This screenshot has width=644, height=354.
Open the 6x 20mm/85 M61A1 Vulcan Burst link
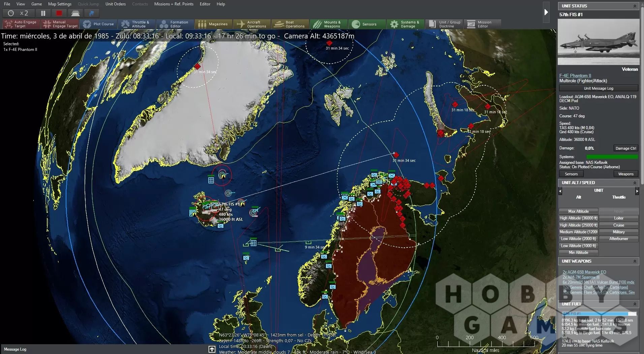[599, 282]
